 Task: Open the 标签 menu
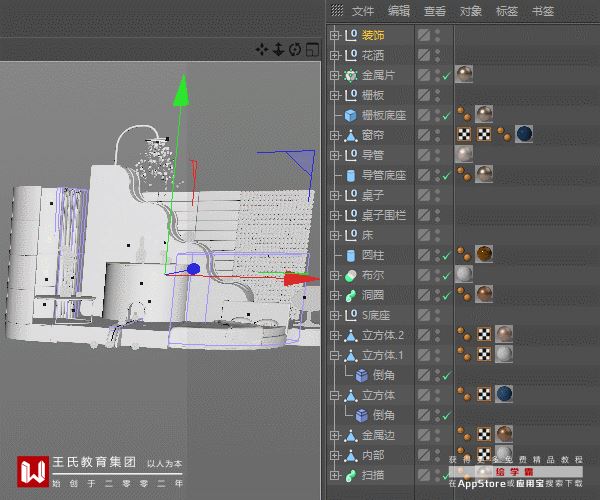click(x=507, y=11)
